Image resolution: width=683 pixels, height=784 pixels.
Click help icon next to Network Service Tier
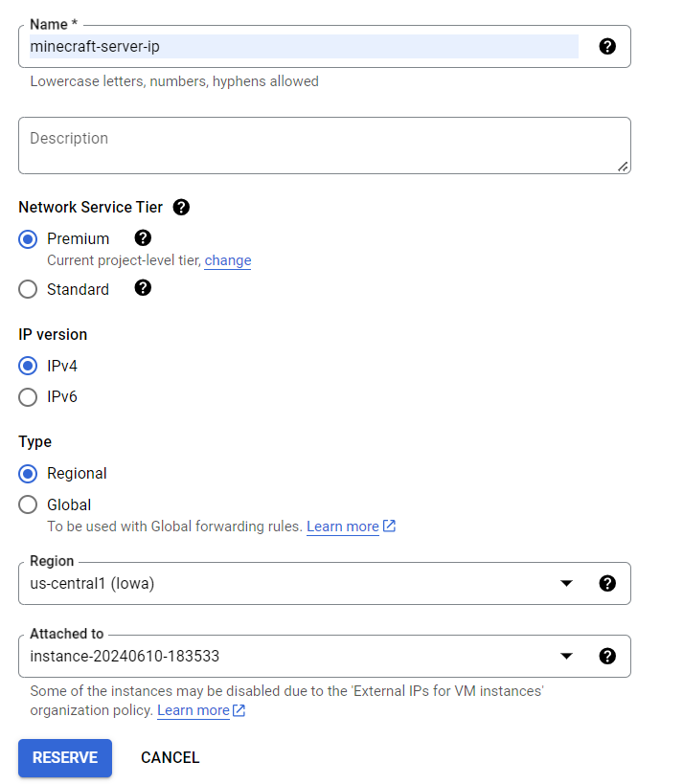tap(181, 207)
